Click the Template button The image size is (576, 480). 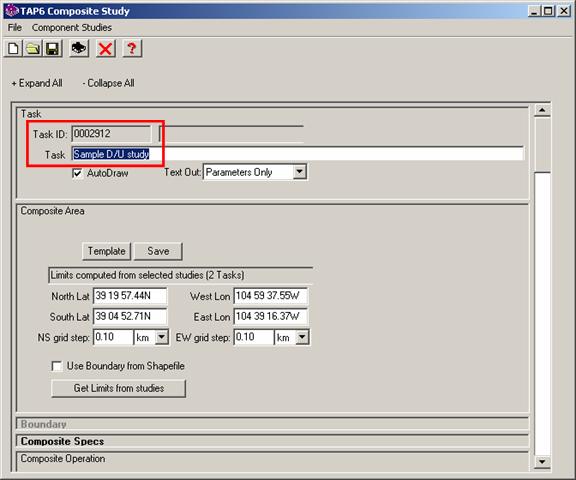coord(107,251)
